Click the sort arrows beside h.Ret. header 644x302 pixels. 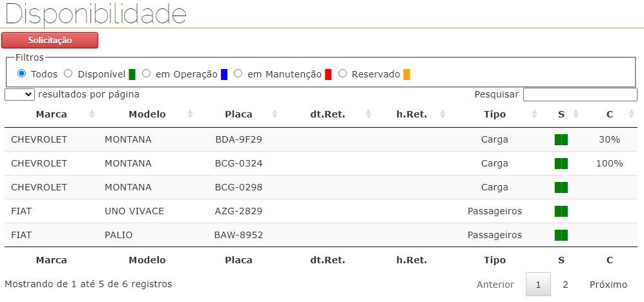(442, 114)
